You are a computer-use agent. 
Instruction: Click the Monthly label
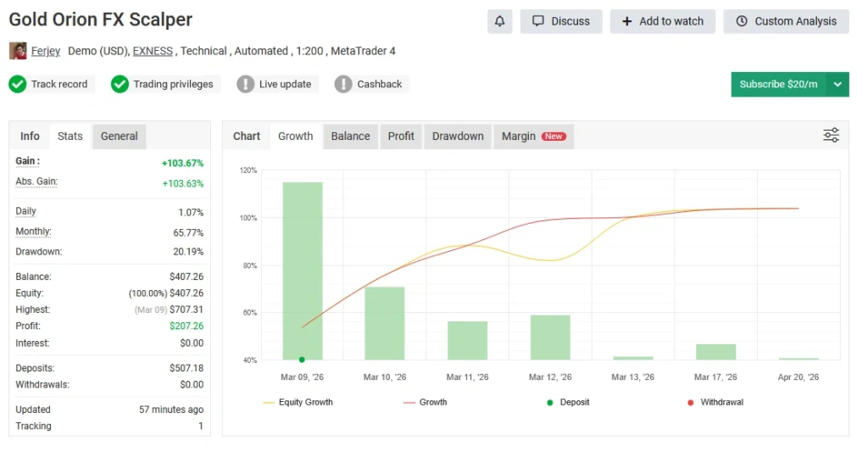coord(33,232)
